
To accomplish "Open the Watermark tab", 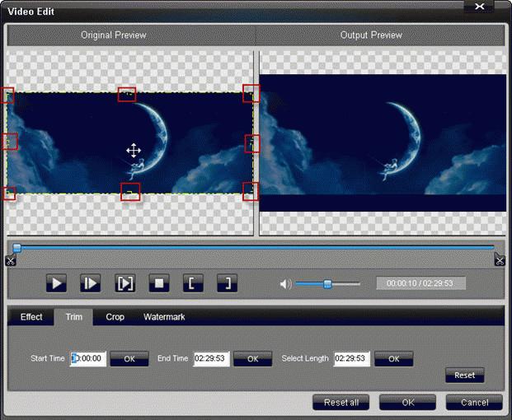I will click(164, 317).
